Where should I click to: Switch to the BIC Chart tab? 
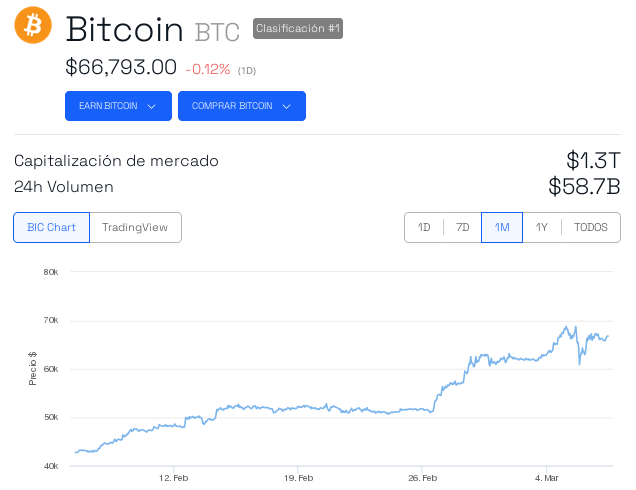pyautogui.click(x=51, y=227)
